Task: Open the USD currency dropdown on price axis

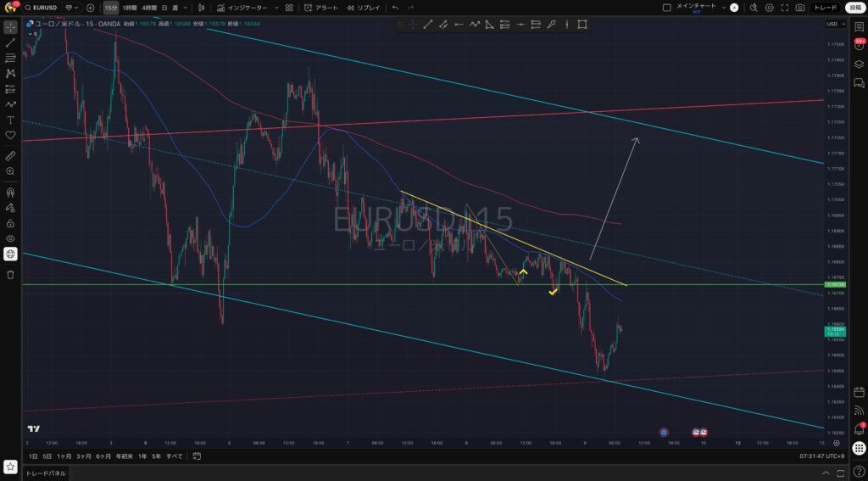Action: click(836, 24)
